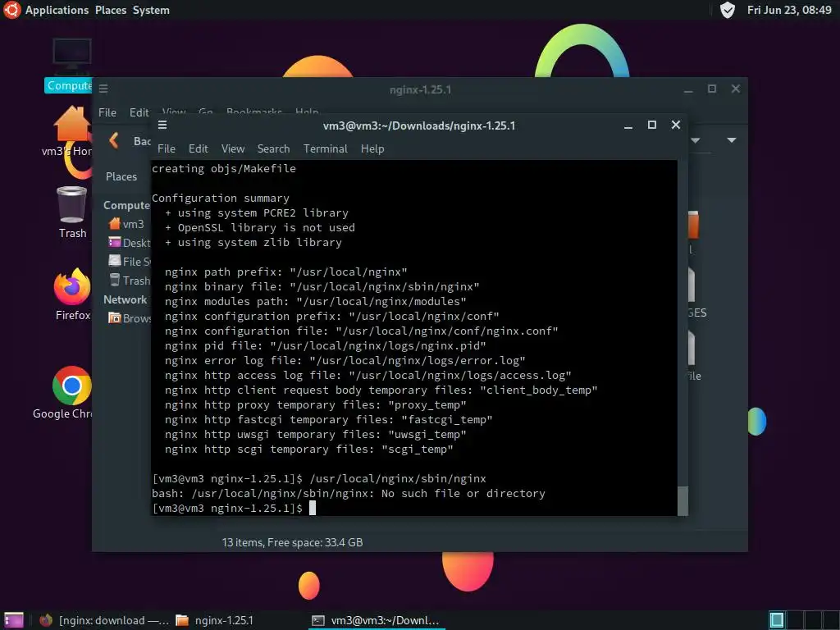Viewport: 840px width, 630px height.
Task: Open the Applications menu
Action: (57, 10)
